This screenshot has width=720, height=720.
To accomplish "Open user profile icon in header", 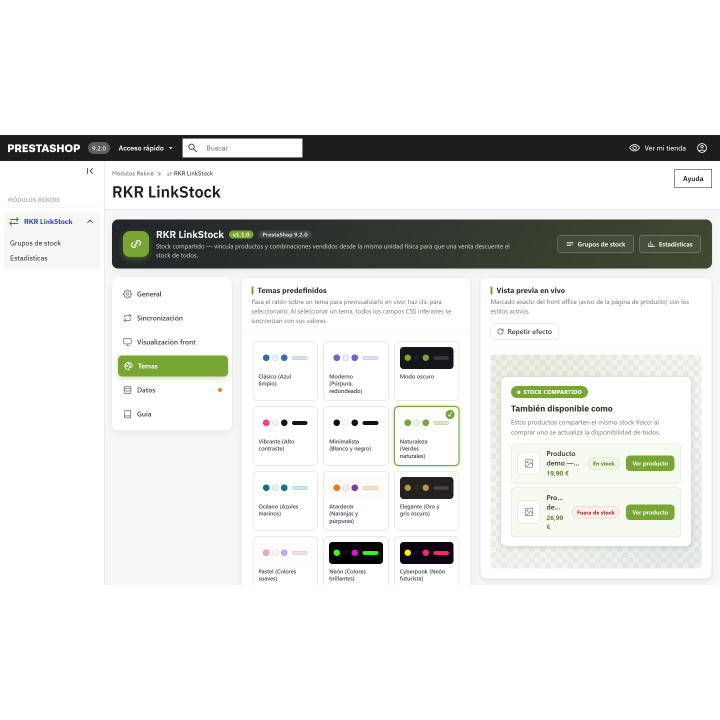I will [702, 148].
